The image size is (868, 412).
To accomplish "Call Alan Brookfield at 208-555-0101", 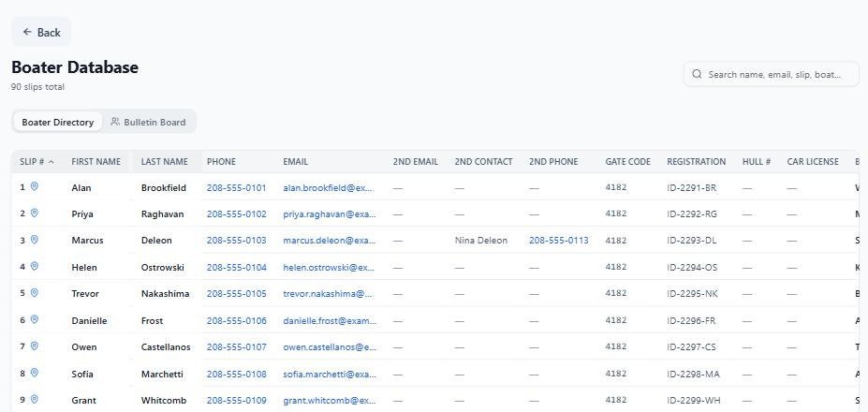I will click(236, 187).
